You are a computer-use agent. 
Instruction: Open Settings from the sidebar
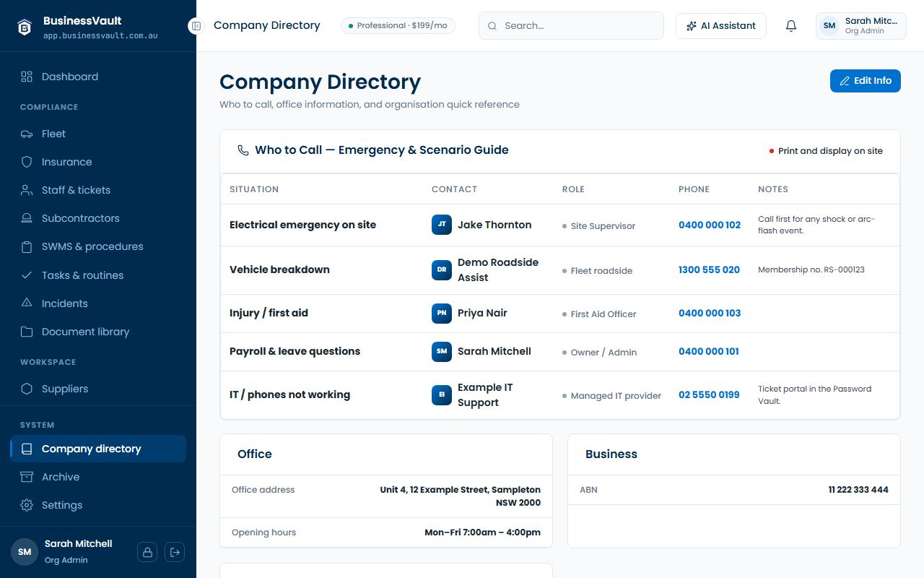point(98,505)
